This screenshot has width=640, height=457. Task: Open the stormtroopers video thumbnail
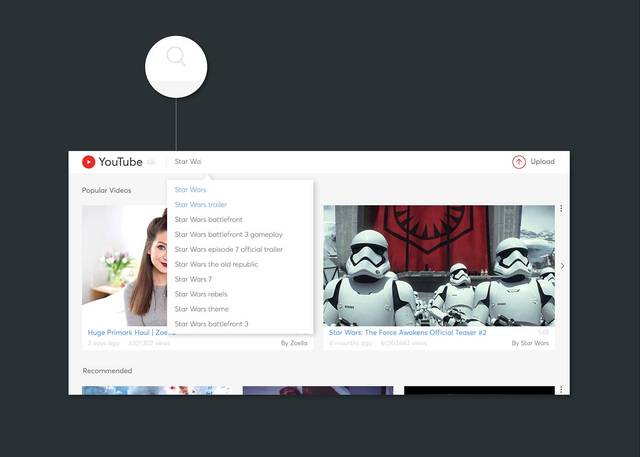[439, 265]
